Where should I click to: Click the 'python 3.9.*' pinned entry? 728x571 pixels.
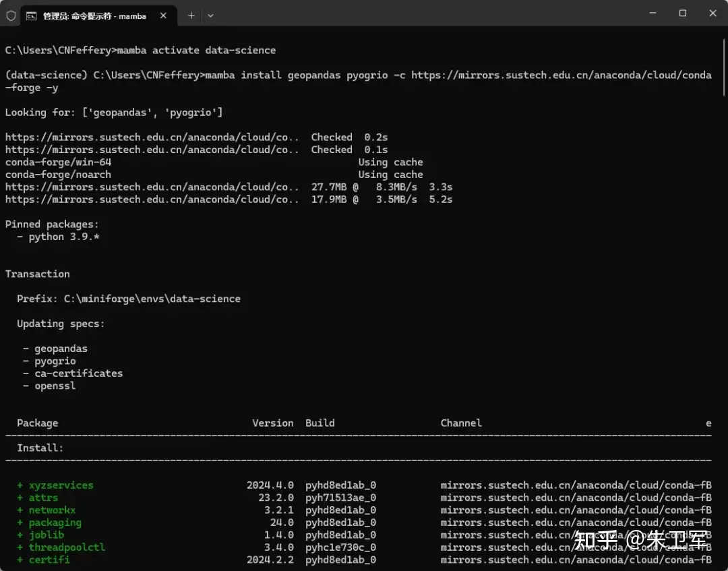click(x=64, y=237)
